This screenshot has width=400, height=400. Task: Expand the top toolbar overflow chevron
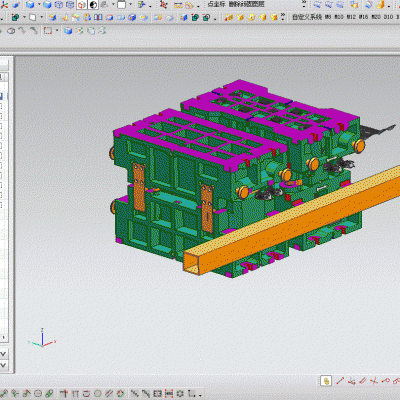[x=304, y=4]
